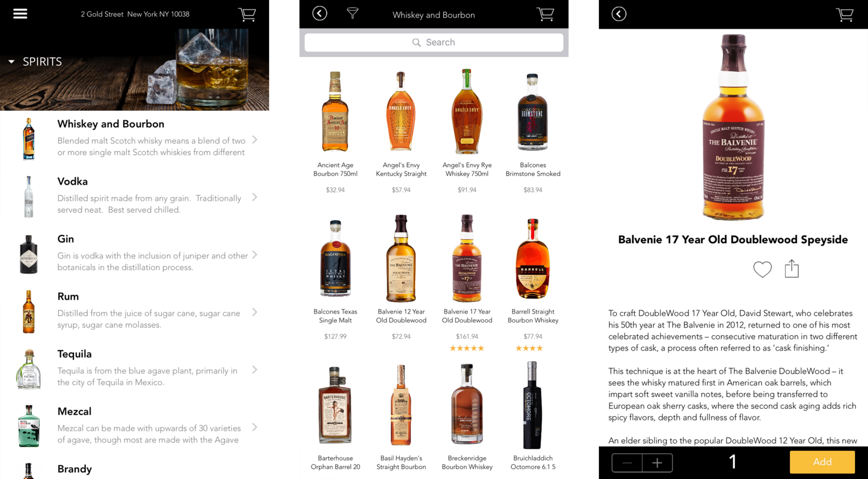Select the Tequila category title

point(75,354)
